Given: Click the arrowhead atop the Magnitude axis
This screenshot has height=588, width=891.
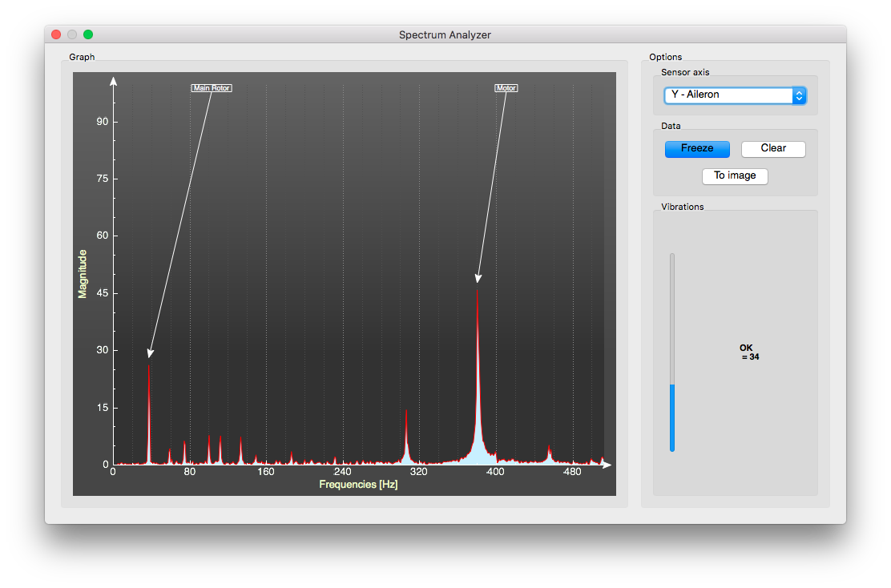Looking at the screenshot, I should pyautogui.click(x=114, y=80).
